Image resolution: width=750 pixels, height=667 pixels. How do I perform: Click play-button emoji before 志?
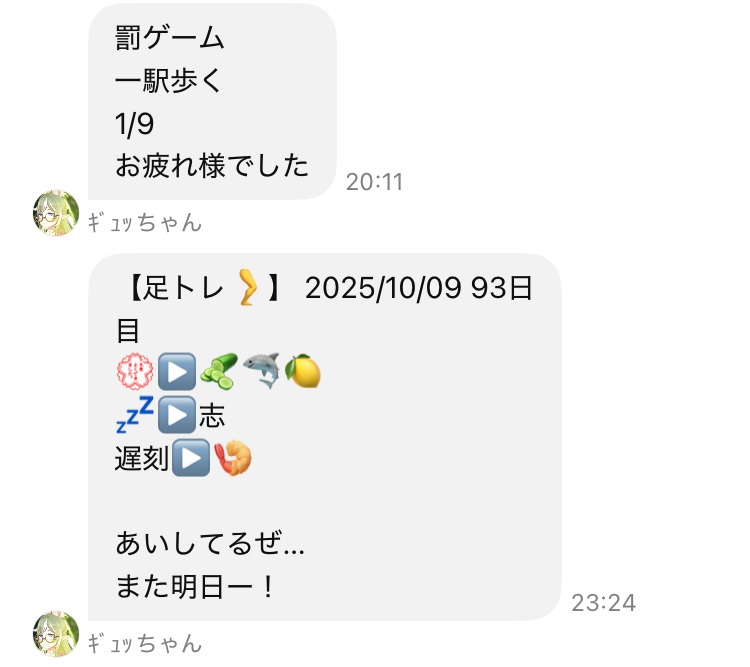[x=177, y=414]
